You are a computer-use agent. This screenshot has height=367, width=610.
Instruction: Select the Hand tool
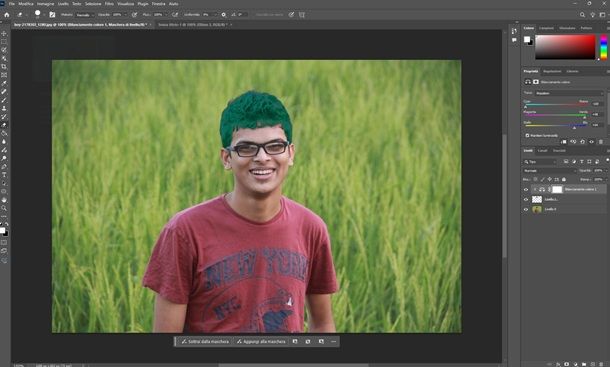[4, 200]
